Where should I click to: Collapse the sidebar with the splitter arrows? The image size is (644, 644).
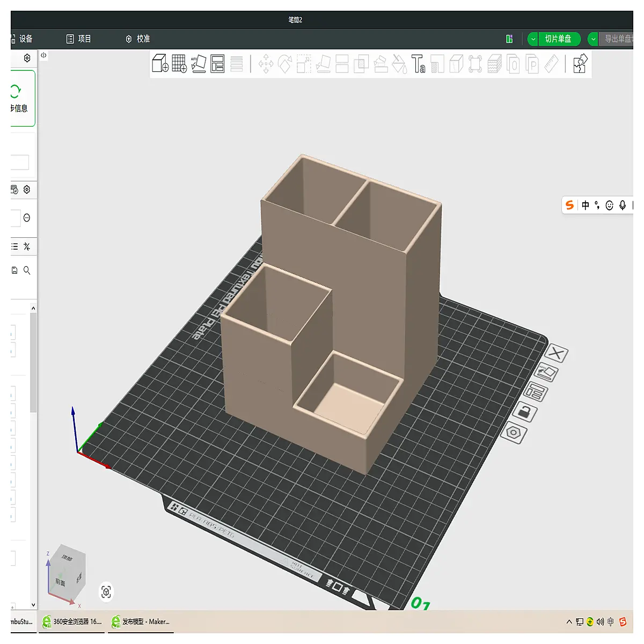coord(43,55)
